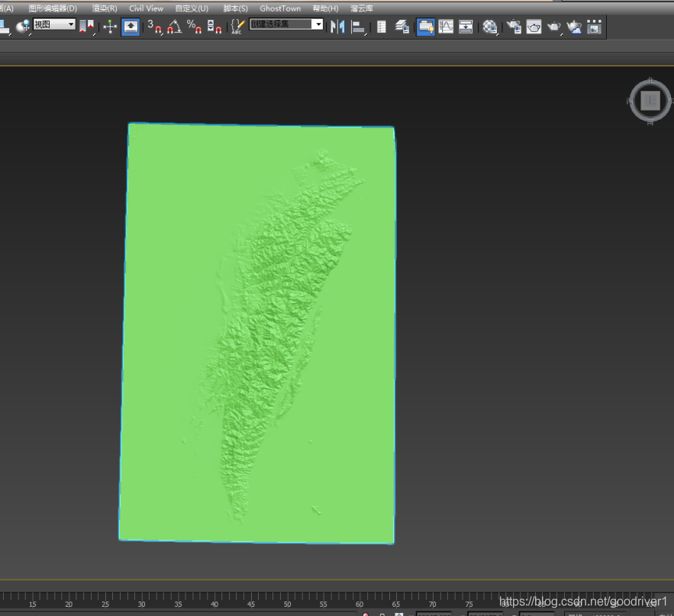The image size is (674, 616).
Task: Open the Rendered Frame Window
Action: pos(534,27)
